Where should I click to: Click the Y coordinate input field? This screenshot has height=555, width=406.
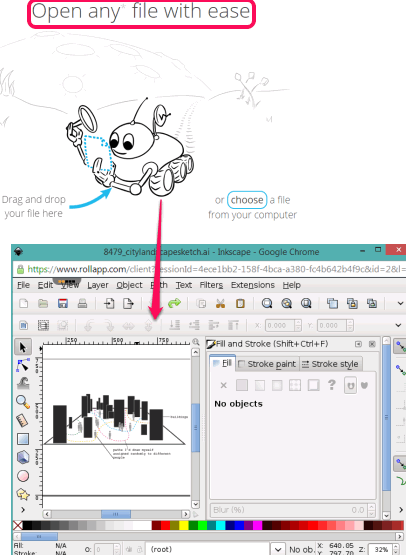(x=332, y=325)
